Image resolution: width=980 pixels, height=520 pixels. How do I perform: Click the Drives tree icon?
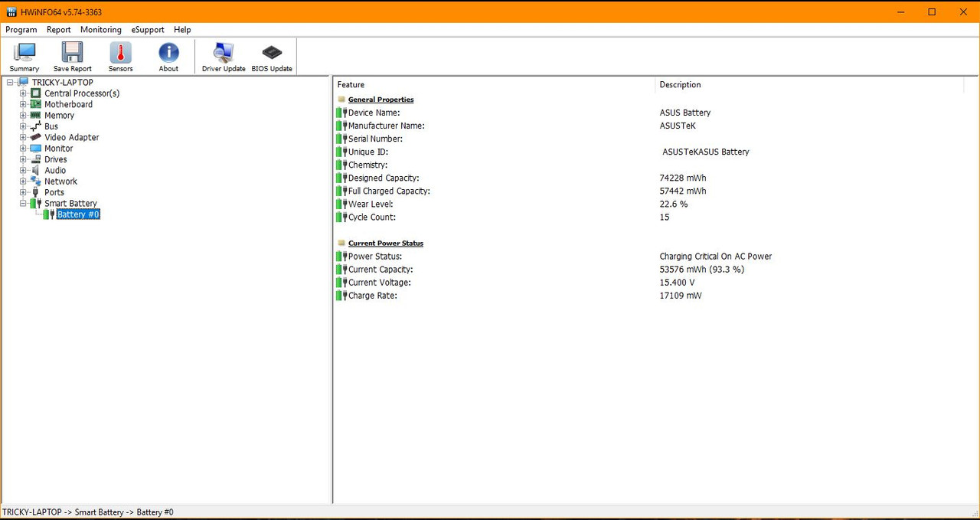click(36, 159)
